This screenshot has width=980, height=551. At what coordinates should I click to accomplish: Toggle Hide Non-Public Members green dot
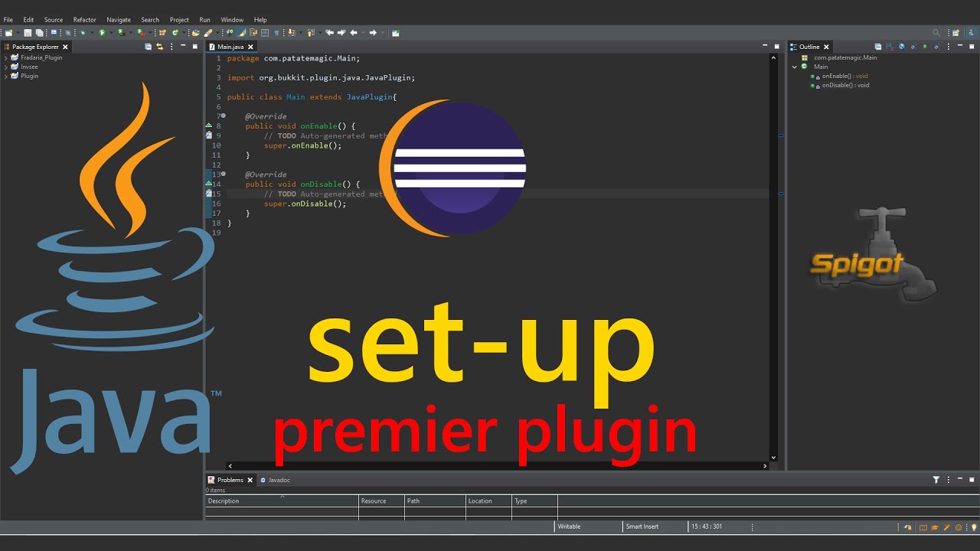point(925,47)
